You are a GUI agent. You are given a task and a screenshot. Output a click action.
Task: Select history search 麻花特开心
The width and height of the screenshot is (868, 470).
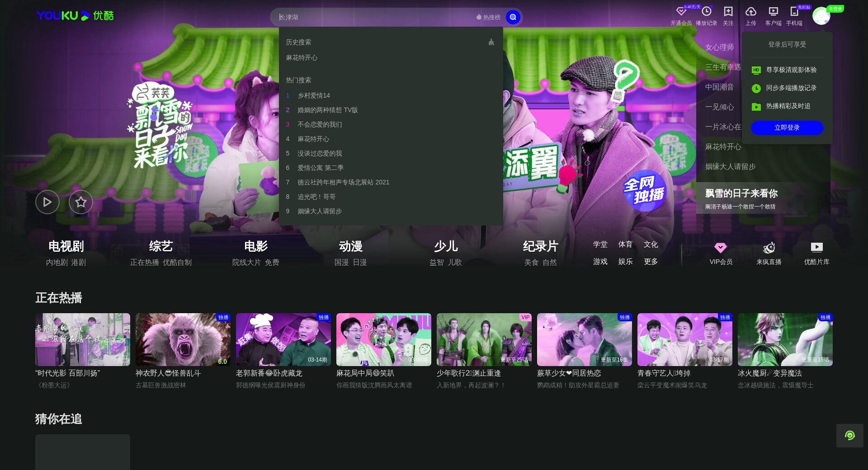(302, 57)
